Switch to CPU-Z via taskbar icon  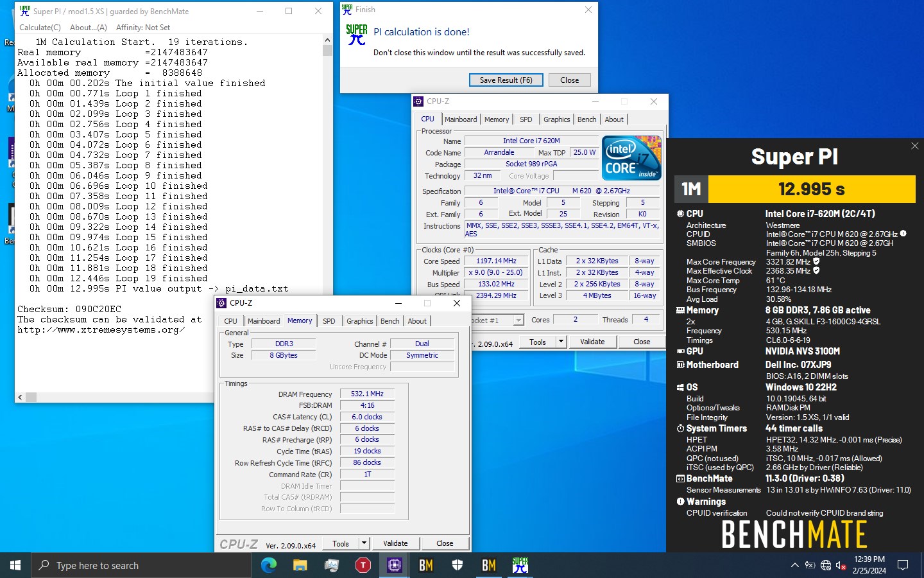click(x=394, y=565)
